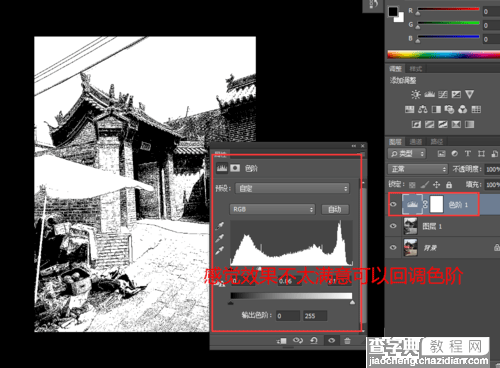
Task: Hide the 图层 1 layer
Action: (393, 226)
